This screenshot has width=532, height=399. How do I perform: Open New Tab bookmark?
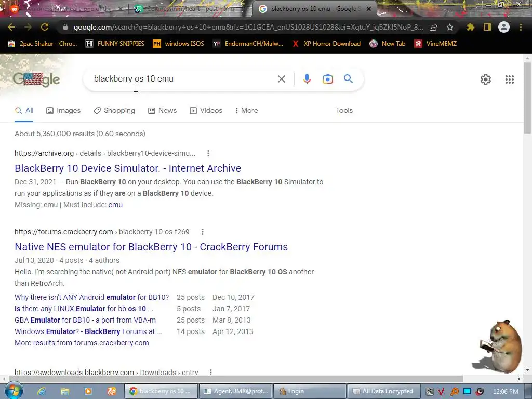(388, 44)
